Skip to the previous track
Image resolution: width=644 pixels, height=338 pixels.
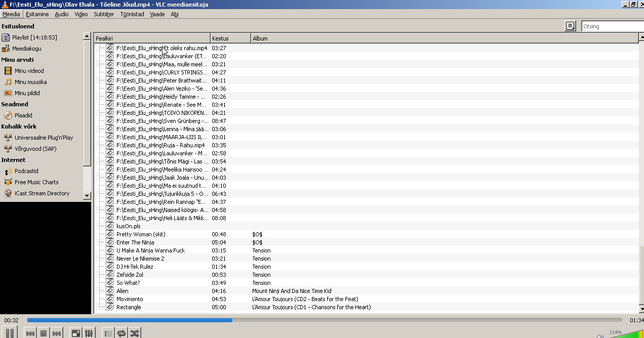pyautogui.click(x=30, y=333)
